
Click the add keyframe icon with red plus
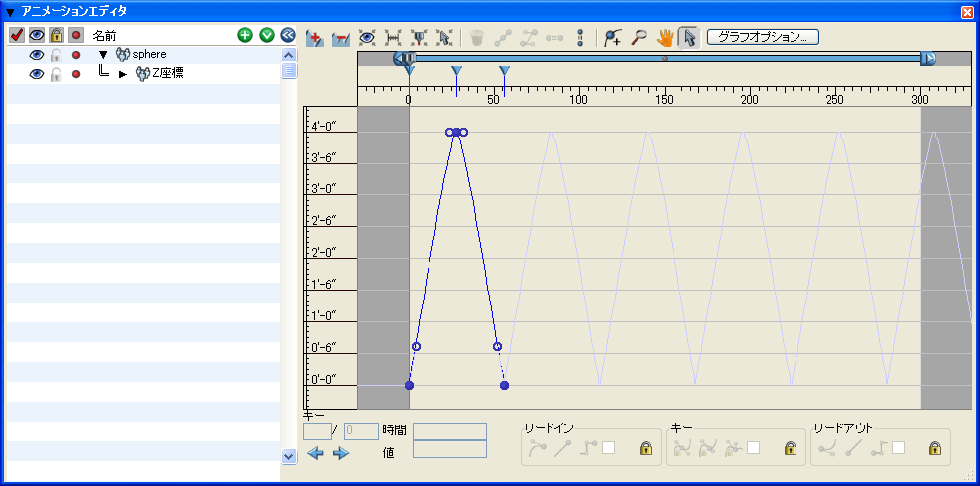316,38
